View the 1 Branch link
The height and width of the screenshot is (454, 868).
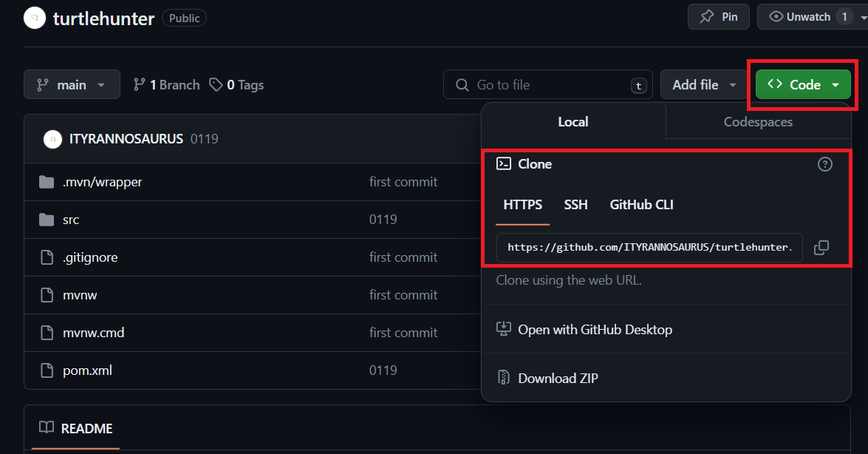pos(167,84)
